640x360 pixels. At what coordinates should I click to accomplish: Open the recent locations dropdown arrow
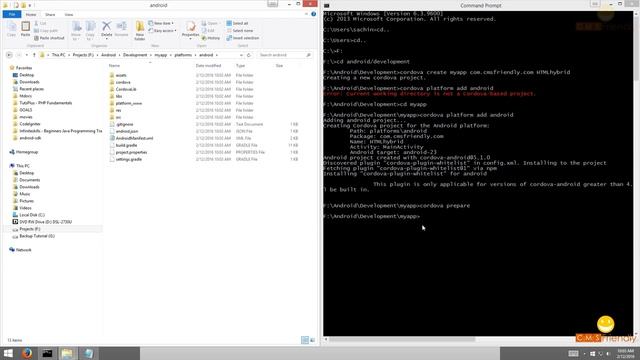click(27, 55)
